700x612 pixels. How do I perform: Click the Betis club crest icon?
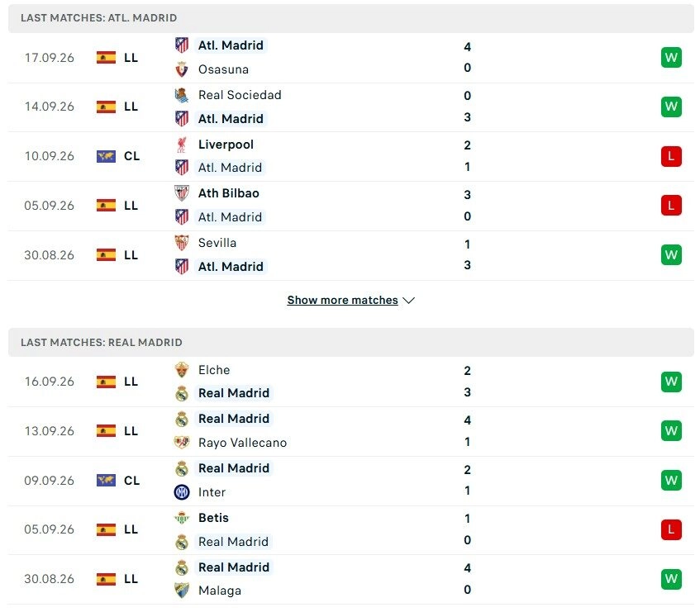click(181, 518)
